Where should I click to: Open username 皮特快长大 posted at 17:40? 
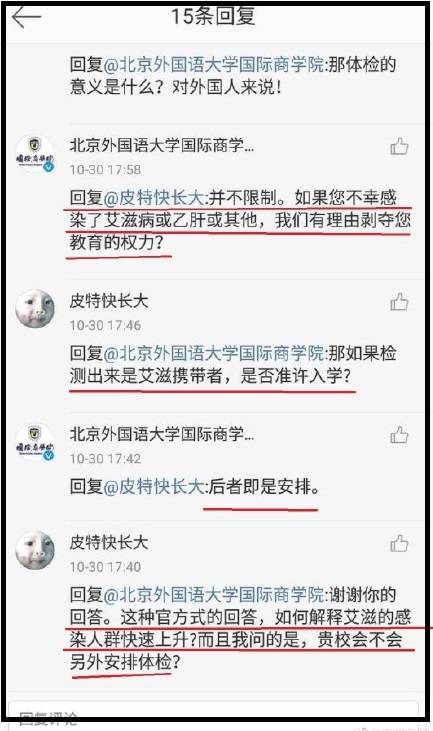coord(109,542)
